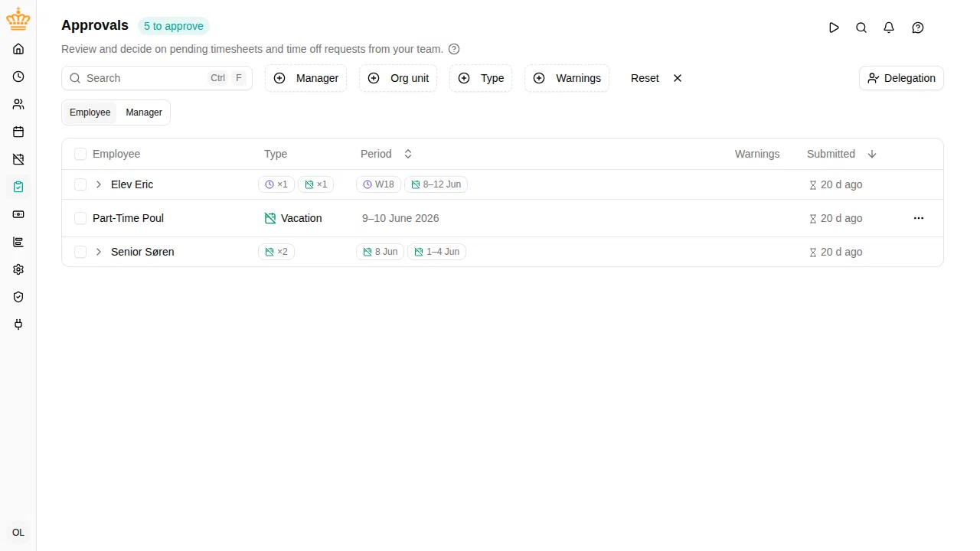Open the OL user avatar
The width and height of the screenshot is (980, 551).
(18, 533)
